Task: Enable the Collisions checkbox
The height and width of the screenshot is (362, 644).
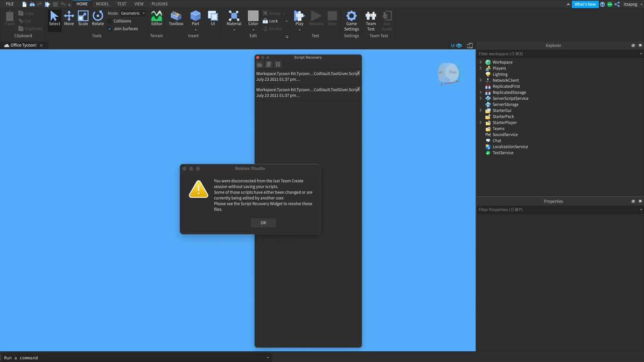Action: [110, 21]
